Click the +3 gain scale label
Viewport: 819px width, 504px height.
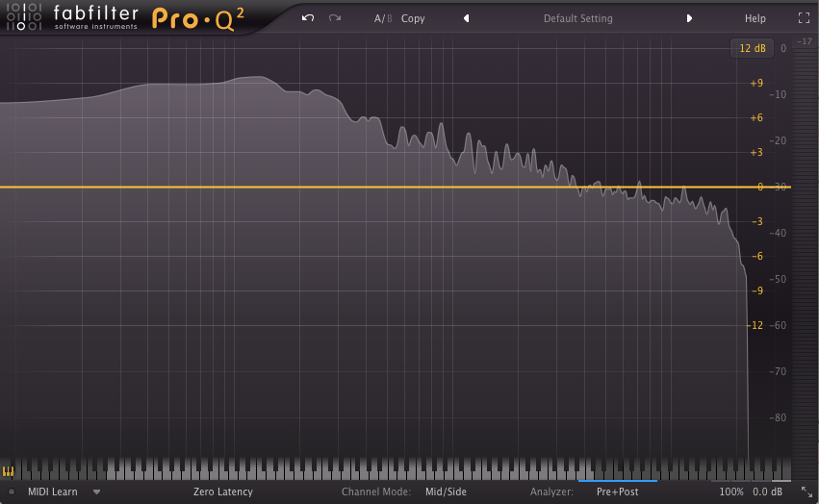coord(756,153)
